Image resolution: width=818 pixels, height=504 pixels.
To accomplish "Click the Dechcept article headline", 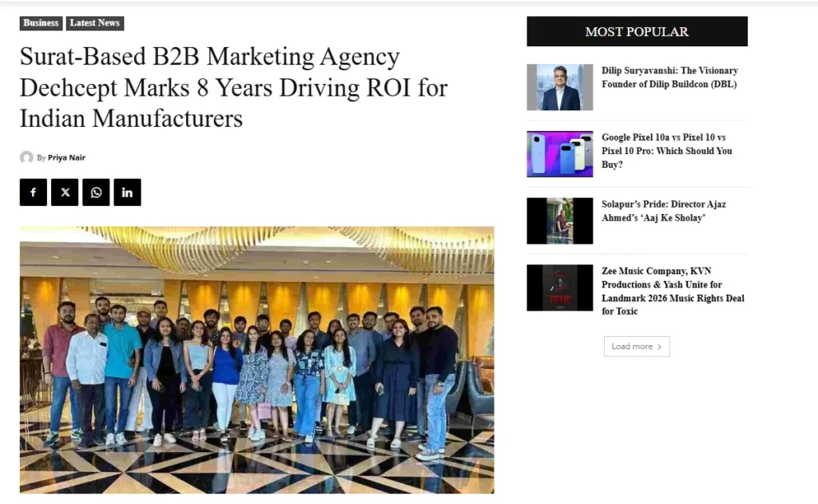I will pyautogui.click(x=233, y=88).
